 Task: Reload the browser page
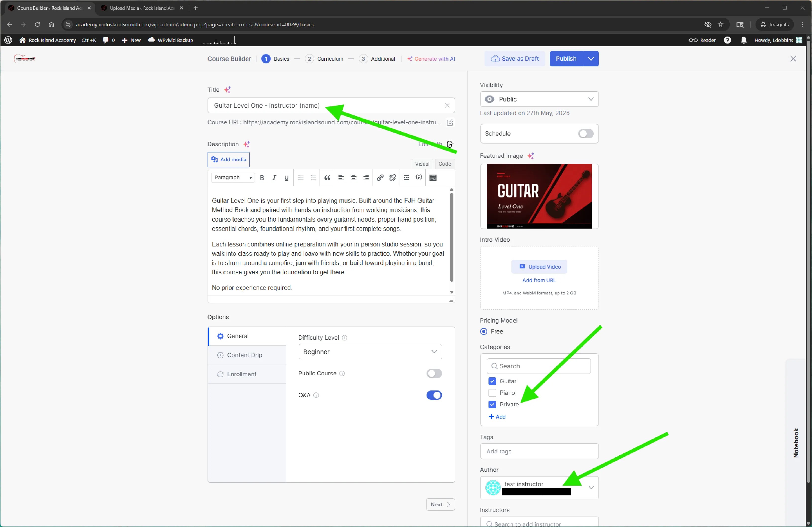[37, 25]
